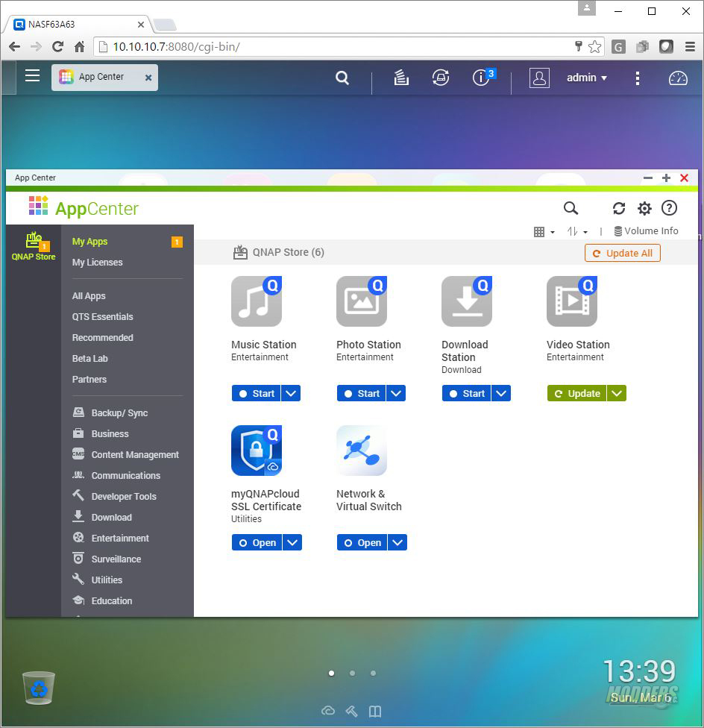Select Developer Tools category

(115, 496)
